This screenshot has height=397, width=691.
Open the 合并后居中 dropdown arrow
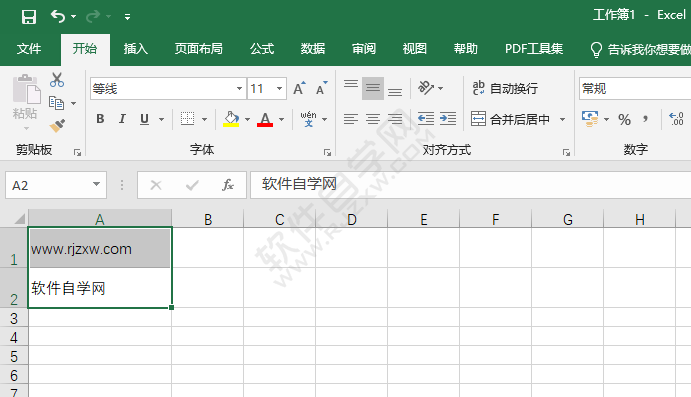click(562, 119)
